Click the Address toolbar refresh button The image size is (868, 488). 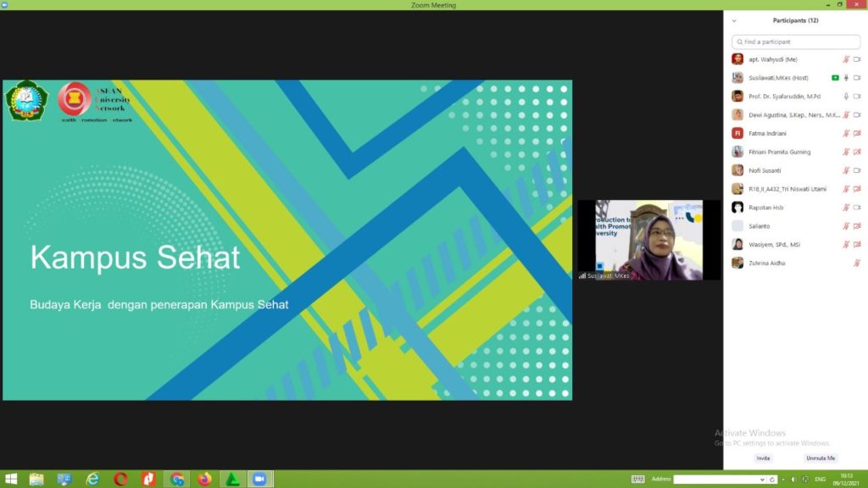point(772,480)
